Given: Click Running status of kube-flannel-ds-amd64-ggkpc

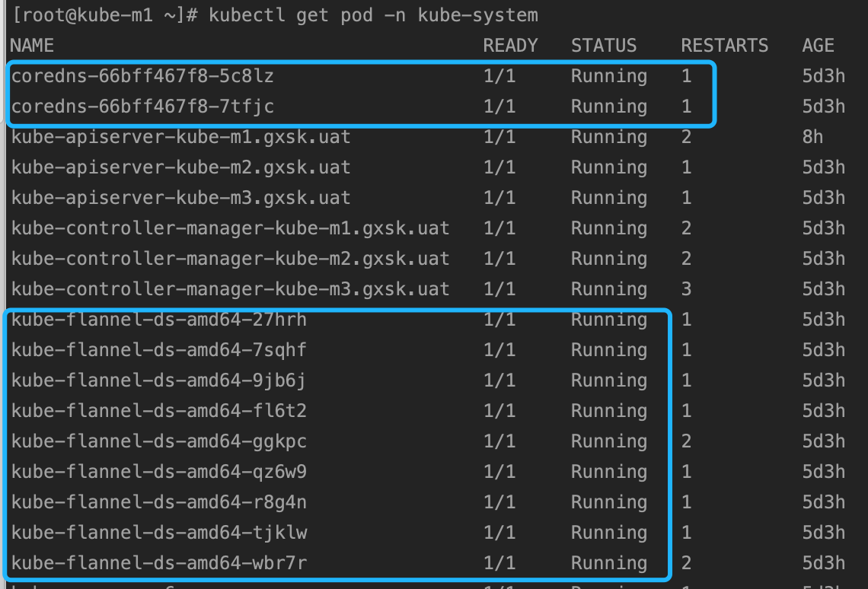Looking at the screenshot, I should pyautogui.click(x=608, y=441).
